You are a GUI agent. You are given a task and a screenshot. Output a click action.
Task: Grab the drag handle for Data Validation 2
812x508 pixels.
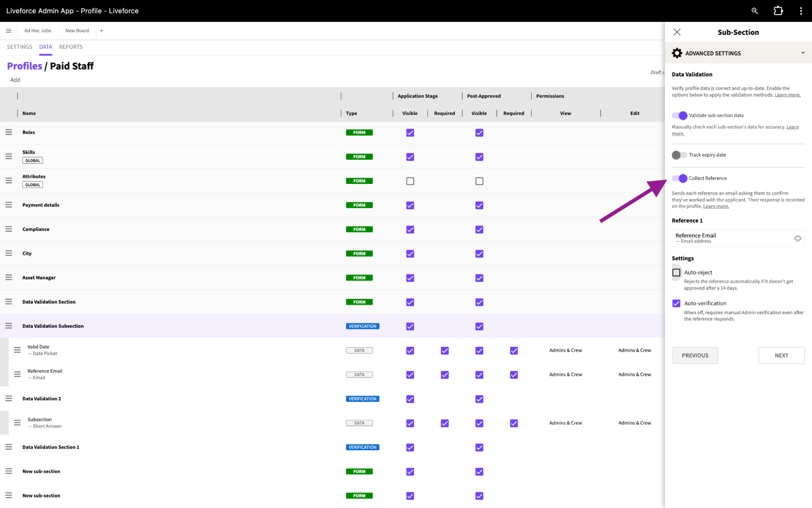pos(9,398)
